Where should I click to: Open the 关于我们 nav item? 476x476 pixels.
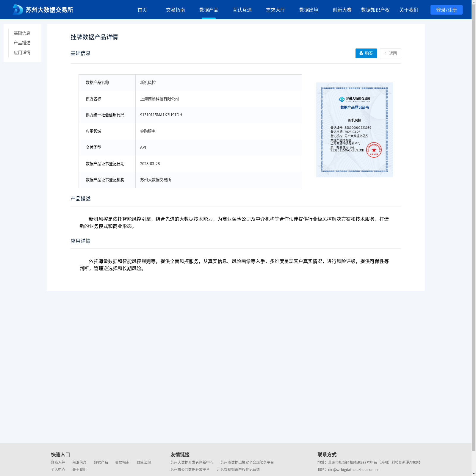409,10
